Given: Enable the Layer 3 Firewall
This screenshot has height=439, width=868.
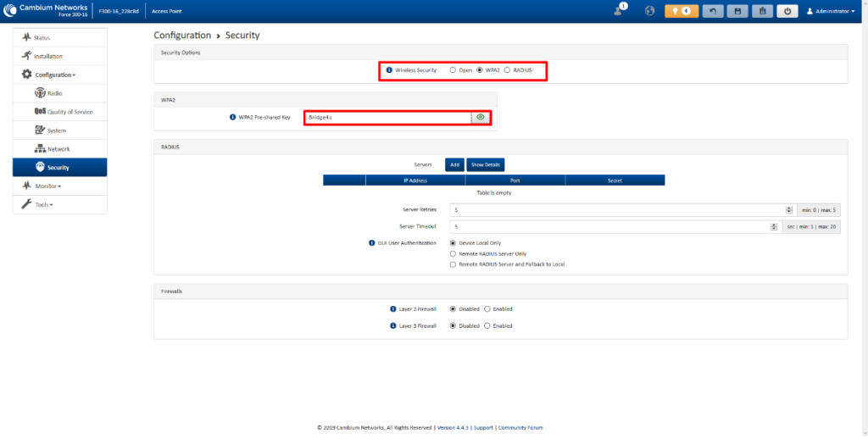Looking at the screenshot, I should [x=487, y=325].
